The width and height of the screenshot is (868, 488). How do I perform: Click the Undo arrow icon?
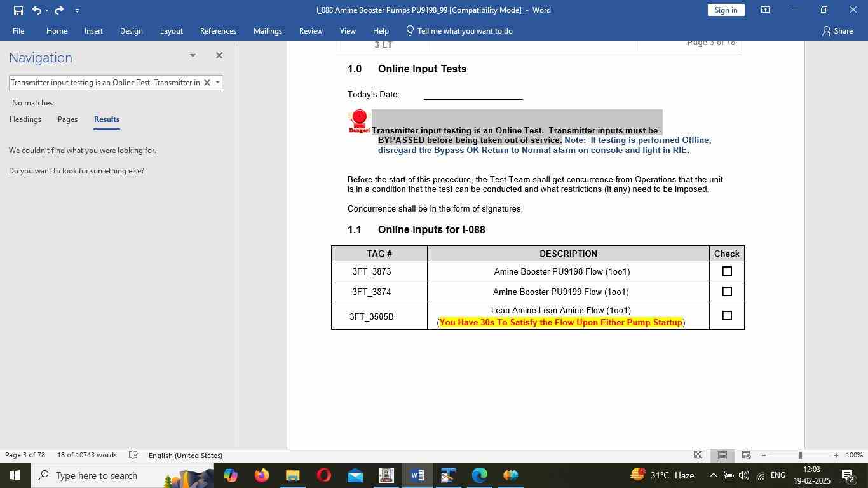tap(37, 10)
